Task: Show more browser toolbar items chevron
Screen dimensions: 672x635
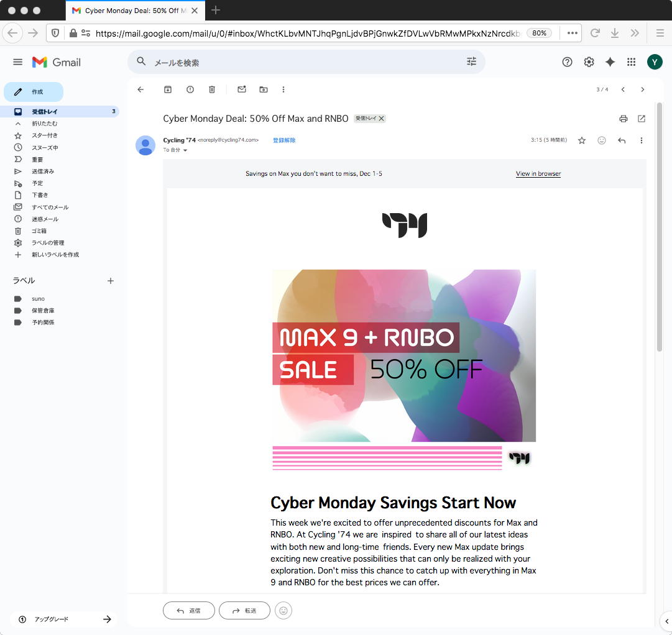Action: [635, 33]
